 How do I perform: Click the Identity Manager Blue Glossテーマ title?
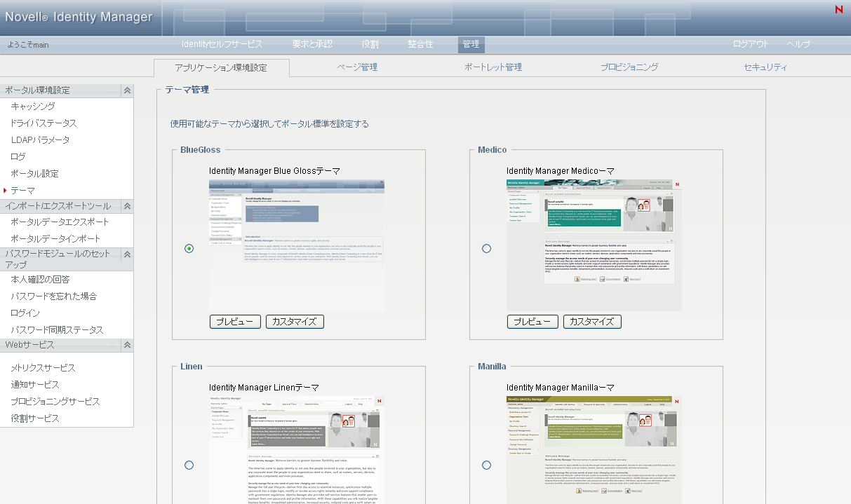point(274,171)
